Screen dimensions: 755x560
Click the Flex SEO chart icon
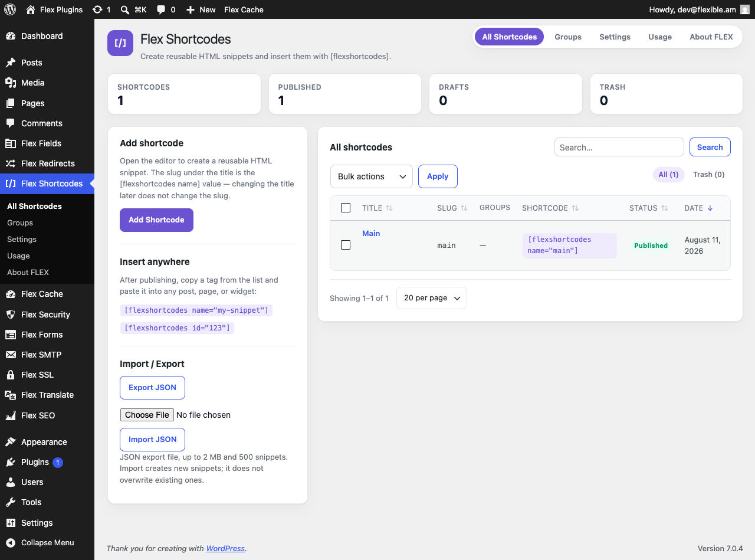11,415
